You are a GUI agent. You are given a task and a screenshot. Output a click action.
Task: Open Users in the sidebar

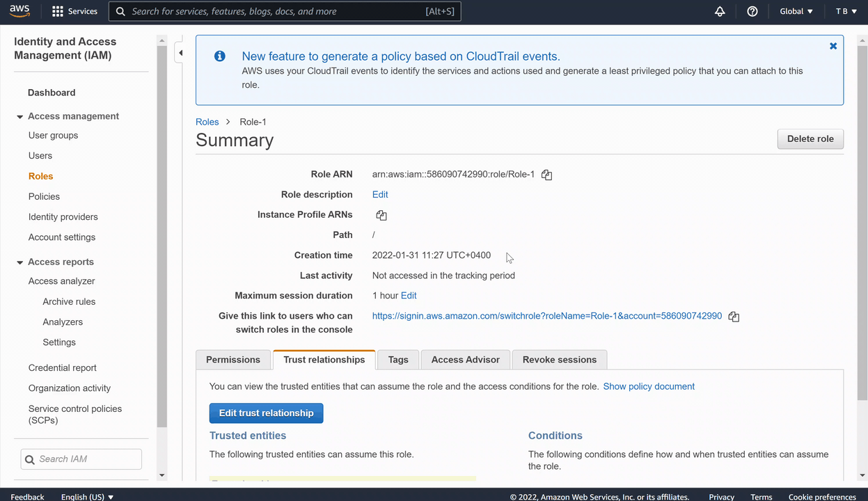40,156
